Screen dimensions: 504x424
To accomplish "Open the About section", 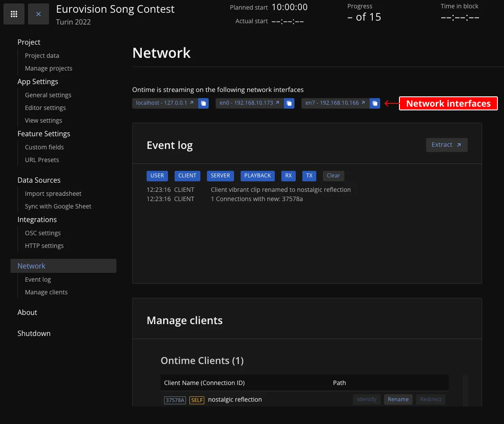I will coord(27,312).
